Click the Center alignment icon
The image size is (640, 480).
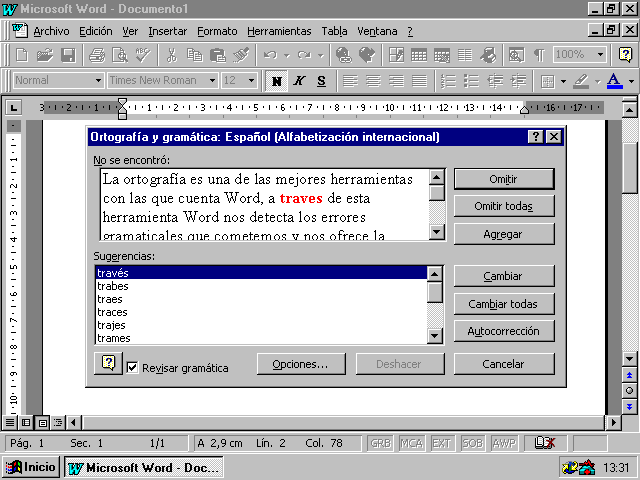pyautogui.click(x=373, y=81)
